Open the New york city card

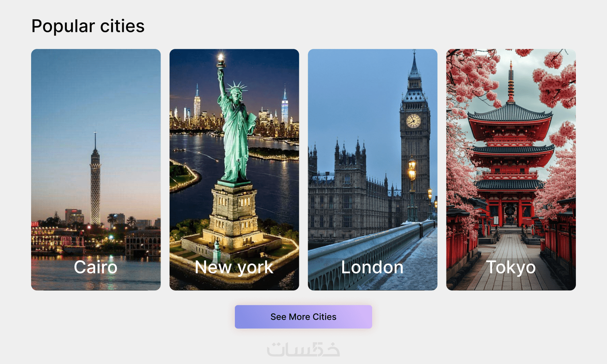tap(234, 169)
